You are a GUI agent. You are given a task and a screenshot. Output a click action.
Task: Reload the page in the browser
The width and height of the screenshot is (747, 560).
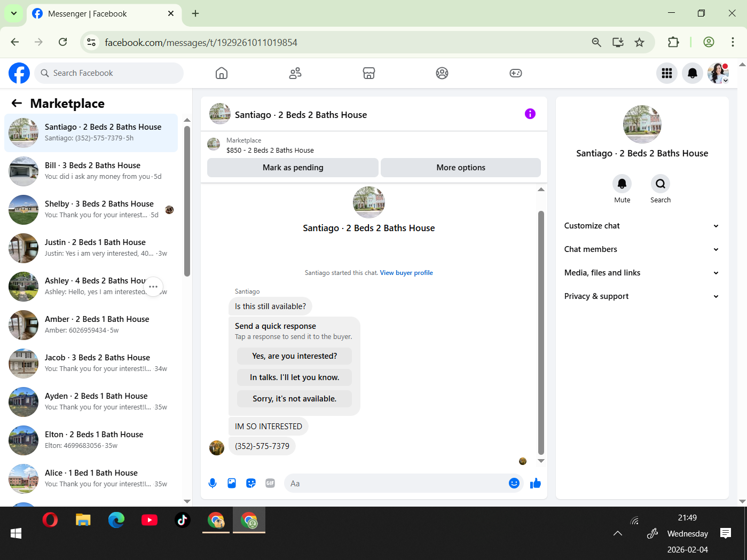click(63, 42)
